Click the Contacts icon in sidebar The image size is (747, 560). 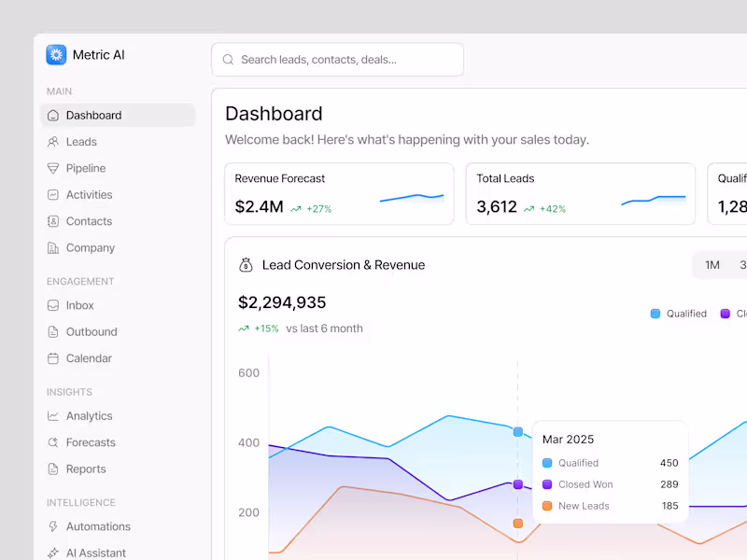coord(54,221)
